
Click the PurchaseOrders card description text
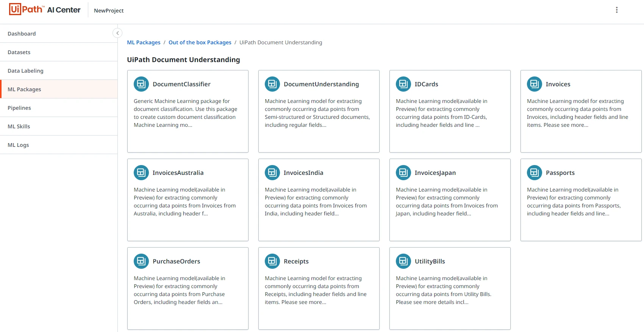(x=180, y=290)
